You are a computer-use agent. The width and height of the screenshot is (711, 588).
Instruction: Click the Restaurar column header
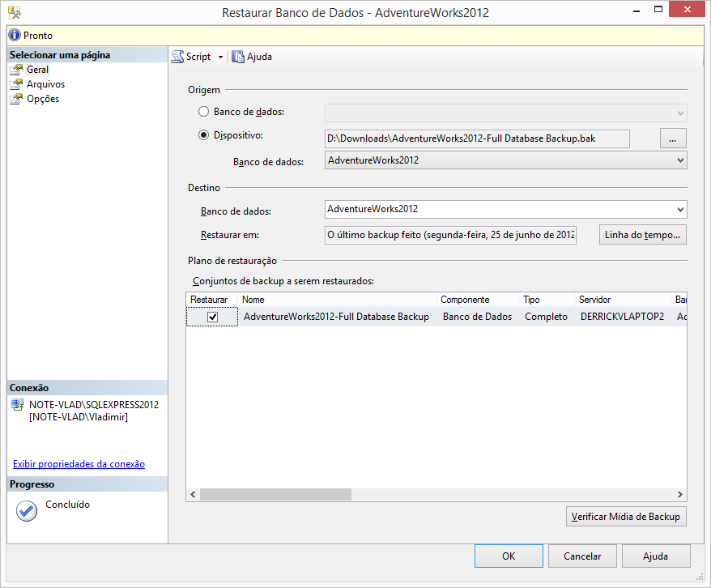click(x=211, y=300)
